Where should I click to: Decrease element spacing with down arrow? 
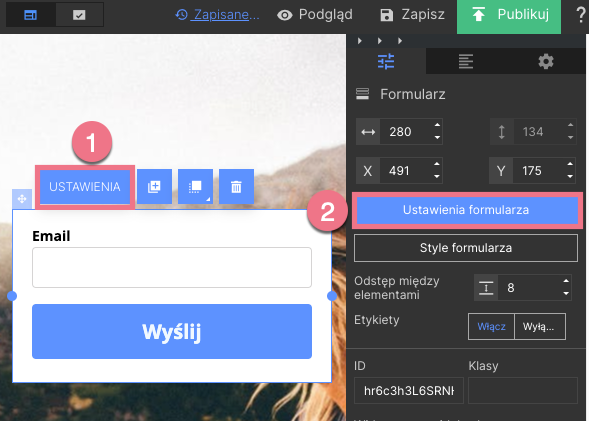click(x=566, y=294)
